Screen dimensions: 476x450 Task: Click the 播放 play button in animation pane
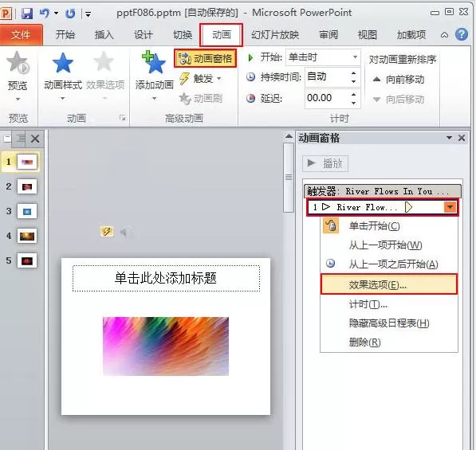point(325,163)
